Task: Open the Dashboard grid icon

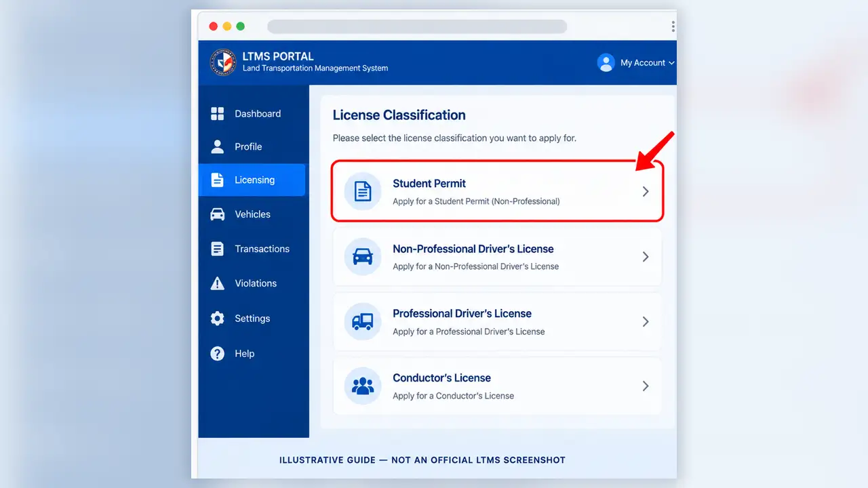Action: 217,114
